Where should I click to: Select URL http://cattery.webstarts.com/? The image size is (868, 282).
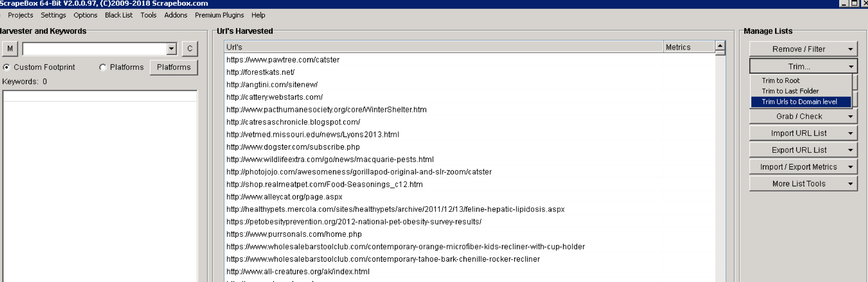pyautogui.click(x=275, y=97)
